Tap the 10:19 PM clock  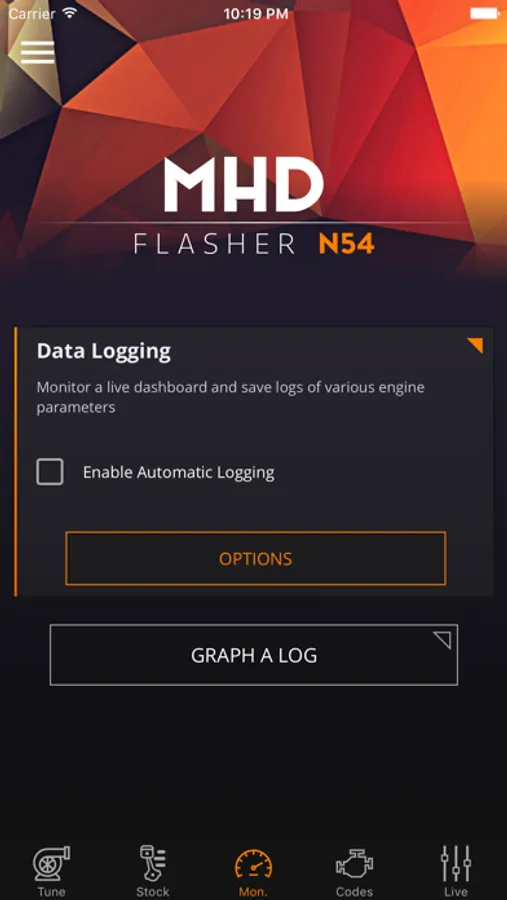pyautogui.click(x=256, y=14)
